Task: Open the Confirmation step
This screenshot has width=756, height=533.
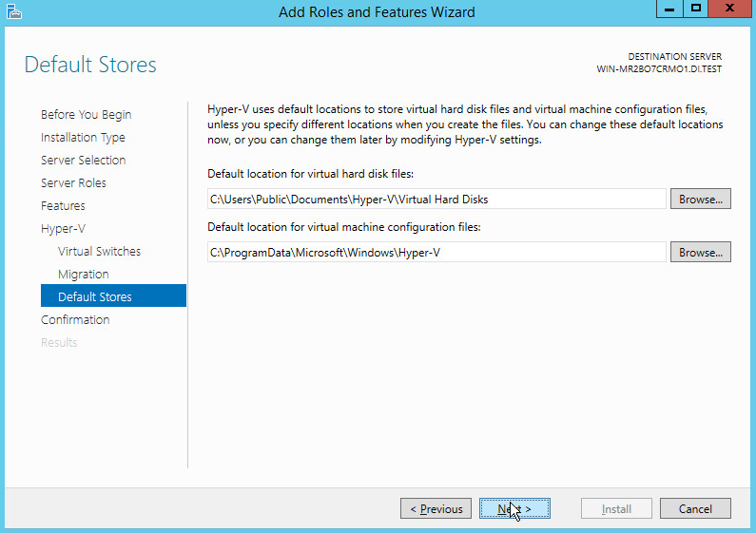Action: (75, 320)
